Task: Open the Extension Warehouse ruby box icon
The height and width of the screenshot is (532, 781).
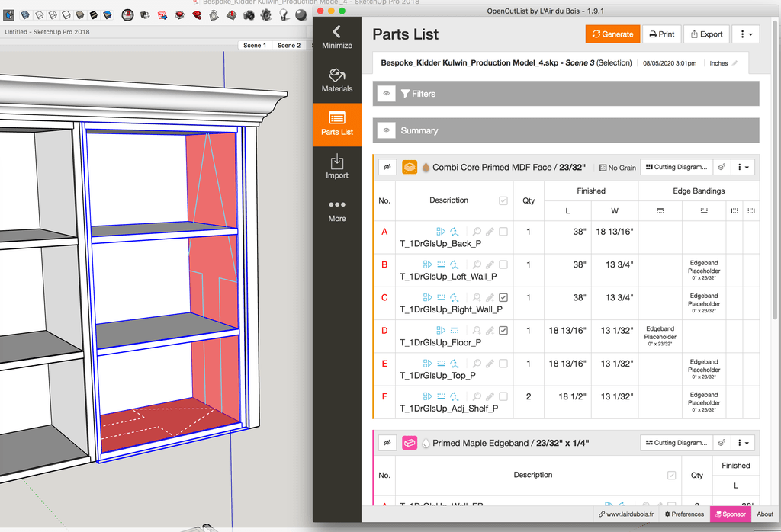Action: click(x=180, y=15)
